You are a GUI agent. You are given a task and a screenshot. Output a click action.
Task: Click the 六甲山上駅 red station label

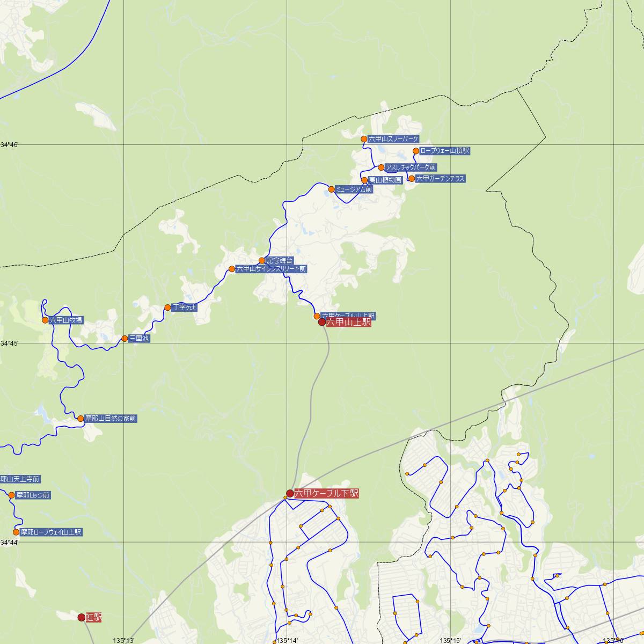[348, 323]
